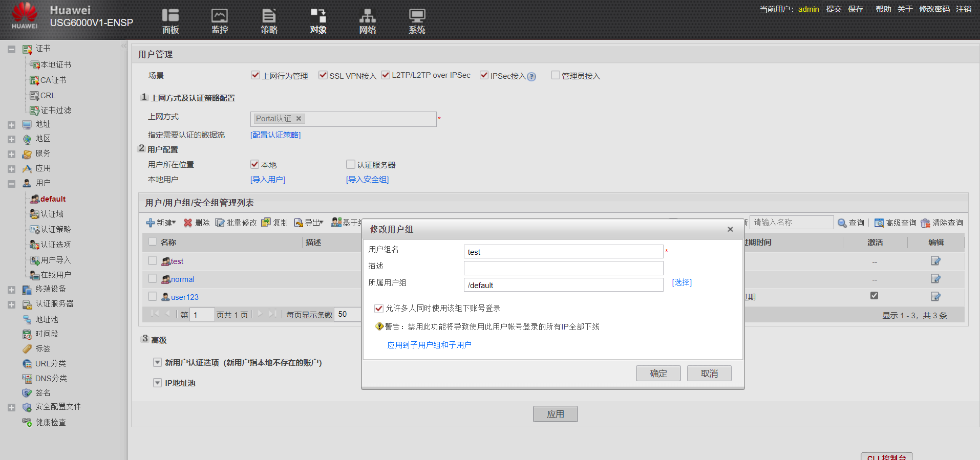Screen dimensions: 980x460
Task: Click 配置认证策略 link
Action: pos(275,135)
